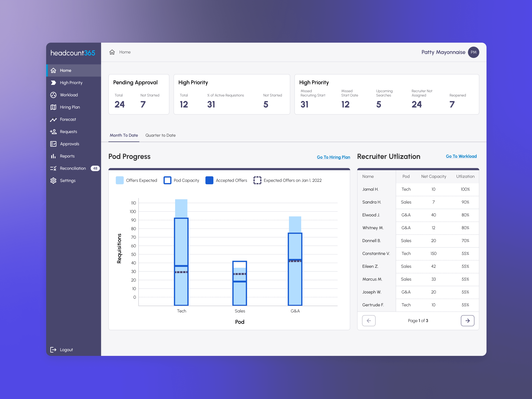The height and width of the screenshot is (399, 532).
Task: Go to previous page of recruiter table
Action: pyautogui.click(x=369, y=321)
